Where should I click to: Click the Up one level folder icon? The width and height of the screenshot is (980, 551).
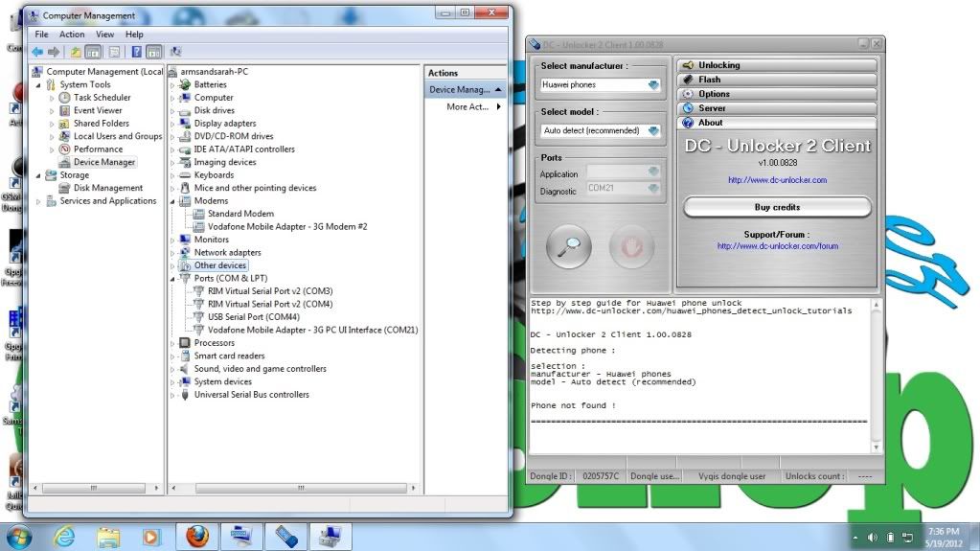point(76,52)
